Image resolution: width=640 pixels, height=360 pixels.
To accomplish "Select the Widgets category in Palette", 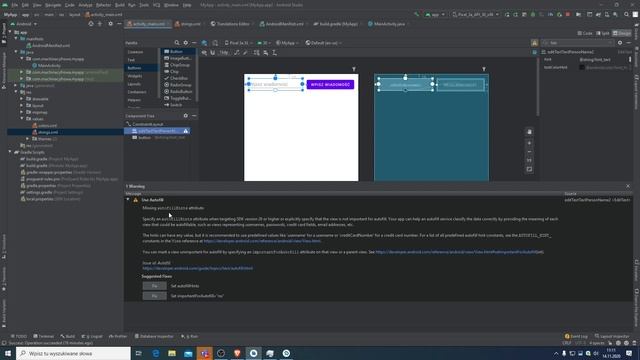I will click(141, 76).
